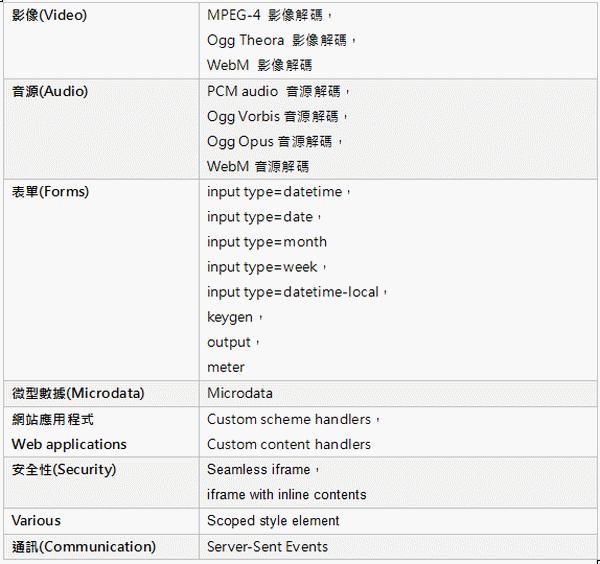The height and width of the screenshot is (564, 600).
Task: Select the MPEG-4 影像解碼 entry
Action: pyautogui.click(x=265, y=15)
